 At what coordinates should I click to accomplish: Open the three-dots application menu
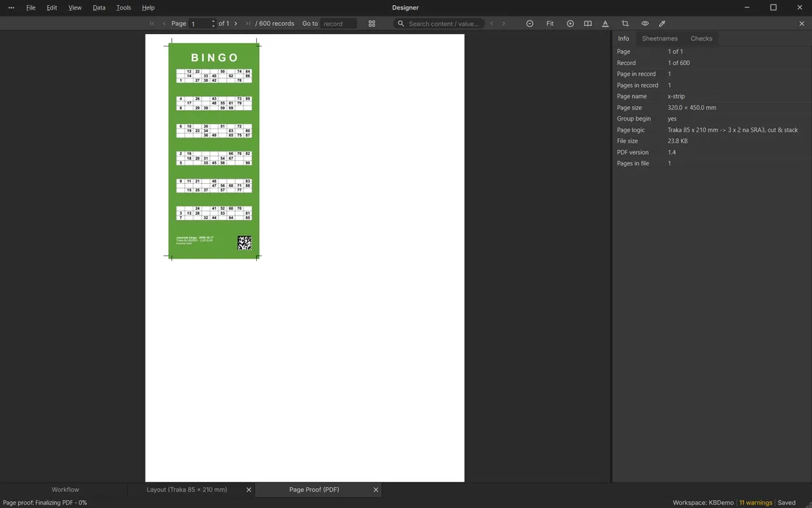point(11,8)
